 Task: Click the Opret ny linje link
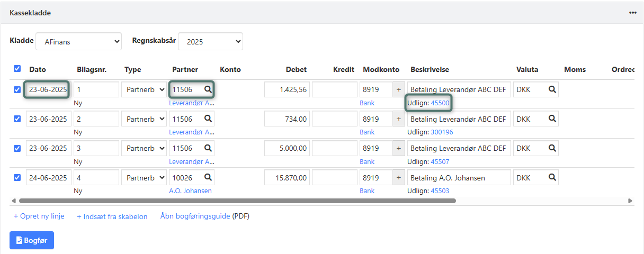(x=39, y=216)
